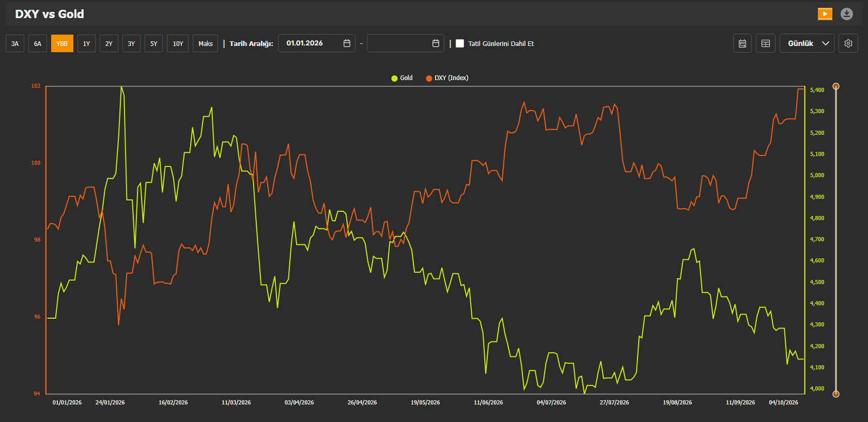Click the bottom handle of the vertical range slider

pyautogui.click(x=836, y=394)
